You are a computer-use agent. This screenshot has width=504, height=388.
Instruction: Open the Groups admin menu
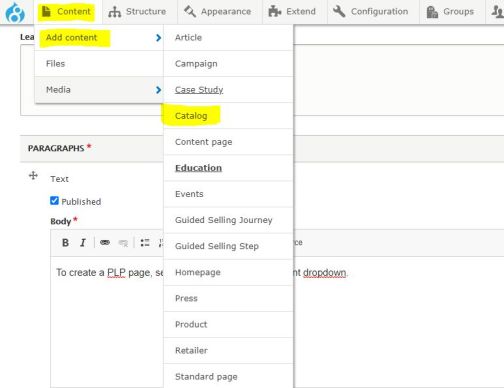click(450, 12)
